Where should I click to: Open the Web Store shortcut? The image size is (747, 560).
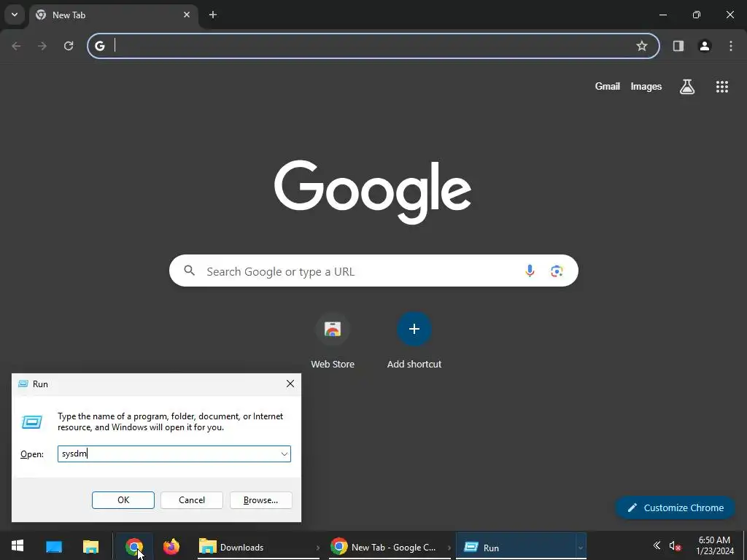point(333,341)
